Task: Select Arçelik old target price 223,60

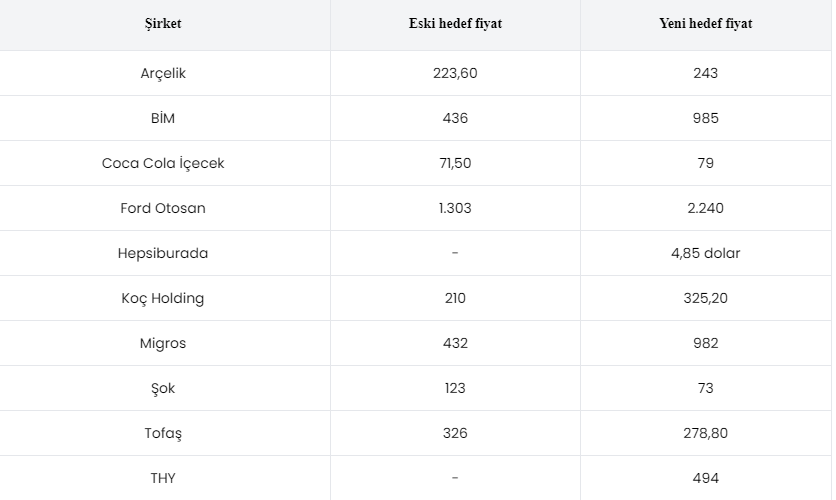Action: [455, 73]
